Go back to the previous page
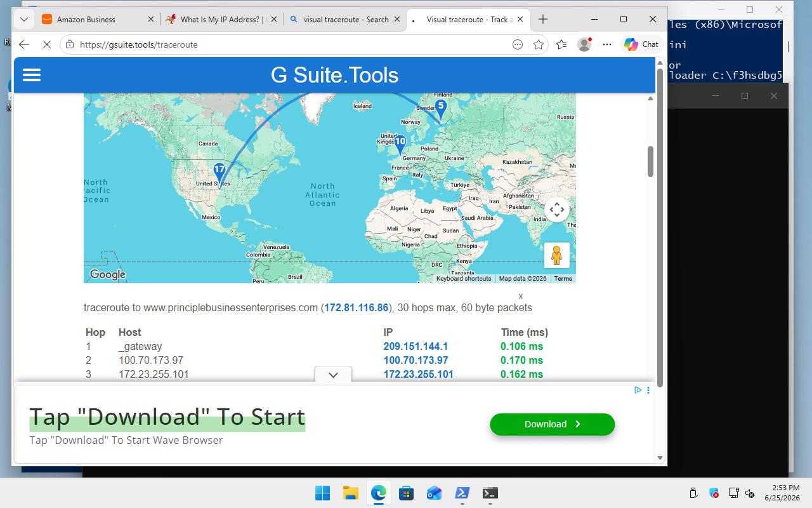Viewport: 812px width, 508px height. tap(24, 44)
